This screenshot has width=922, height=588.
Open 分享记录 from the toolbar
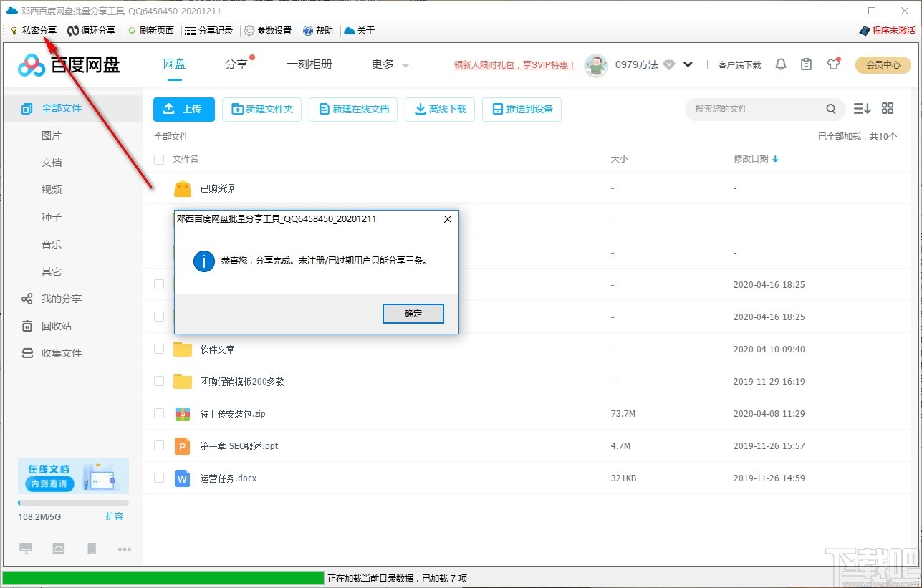click(209, 31)
